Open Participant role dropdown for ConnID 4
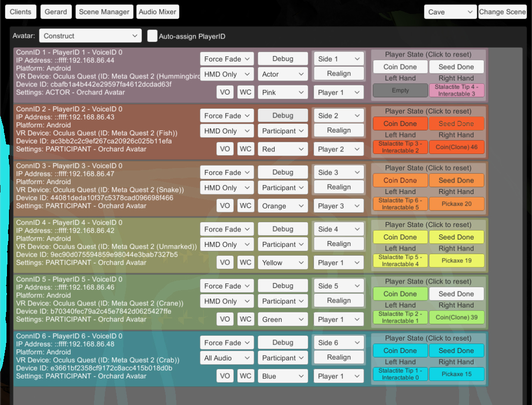 click(x=283, y=244)
